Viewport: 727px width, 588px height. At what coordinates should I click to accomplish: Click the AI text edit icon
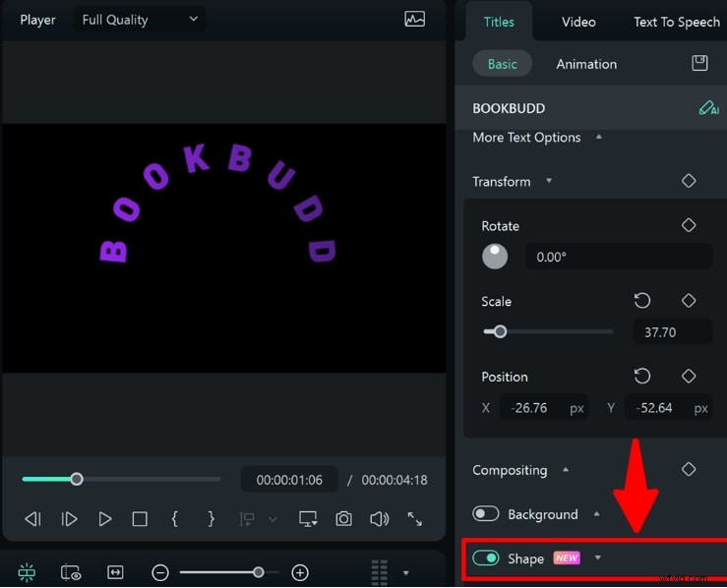click(x=708, y=108)
